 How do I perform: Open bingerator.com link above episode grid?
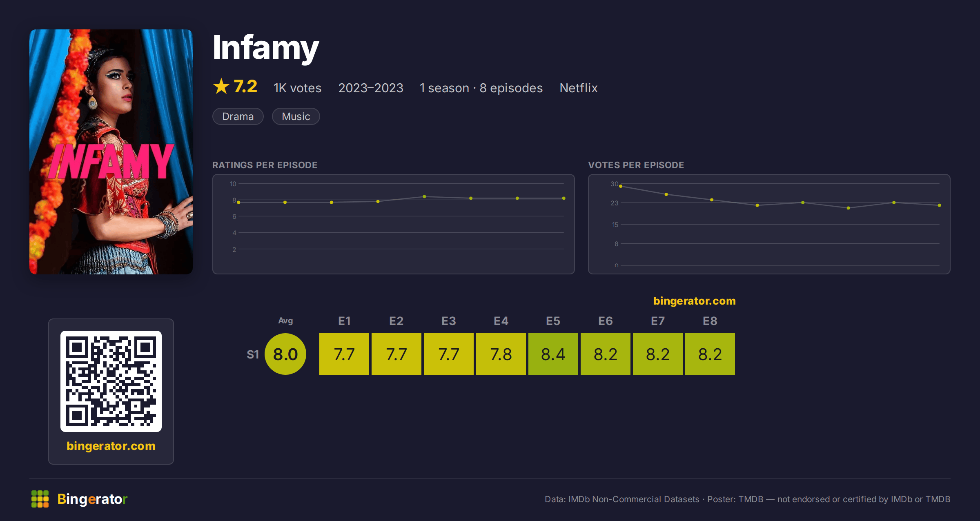694,301
